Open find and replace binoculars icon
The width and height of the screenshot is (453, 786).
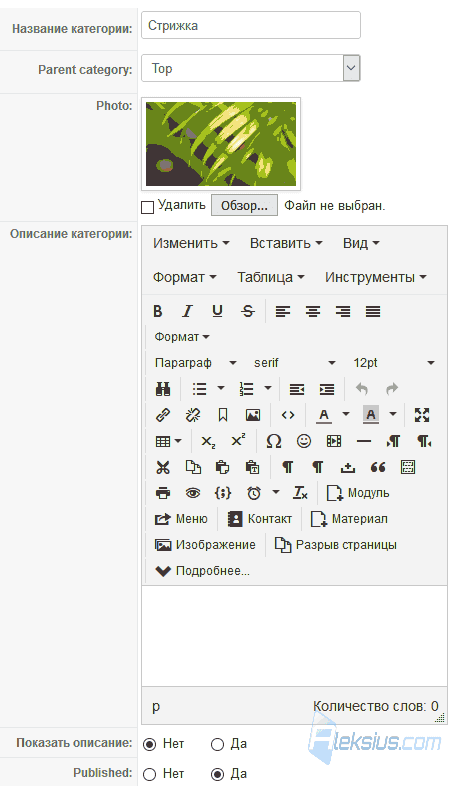click(163, 389)
